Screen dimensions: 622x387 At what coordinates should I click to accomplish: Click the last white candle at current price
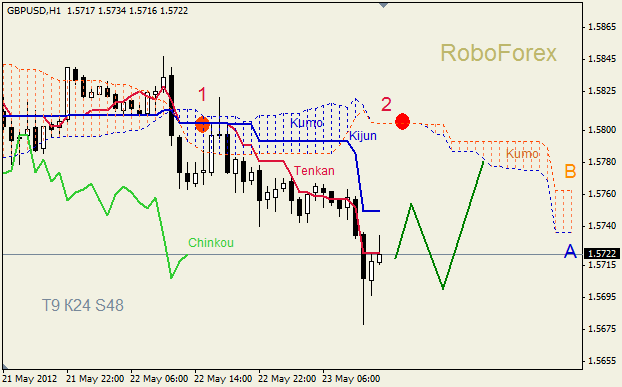coord(380,258)
